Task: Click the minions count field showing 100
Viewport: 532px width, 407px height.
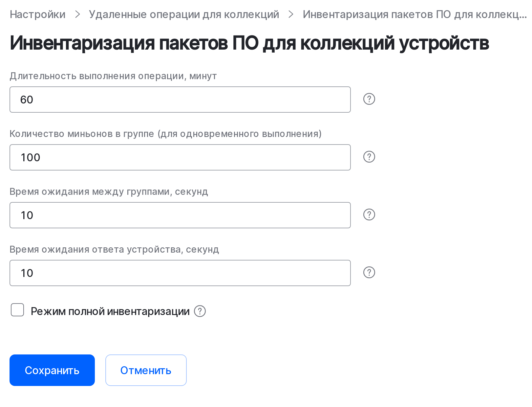Action: click(x=180, y=157)
